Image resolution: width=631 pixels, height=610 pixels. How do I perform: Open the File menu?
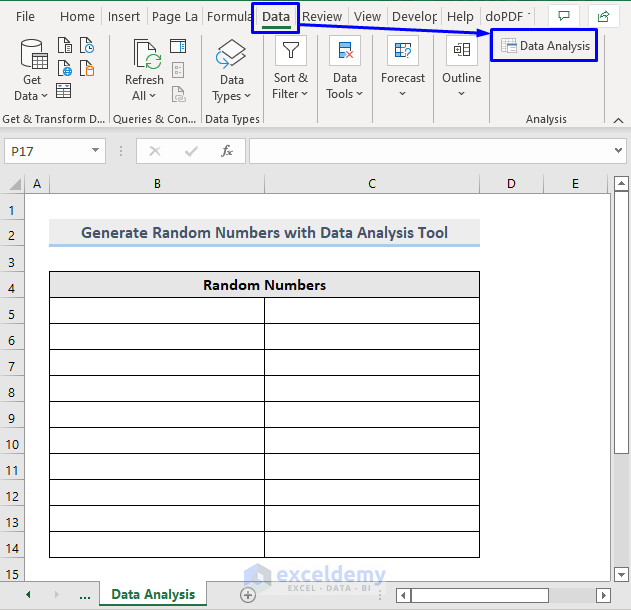click(x=25, y=16)
